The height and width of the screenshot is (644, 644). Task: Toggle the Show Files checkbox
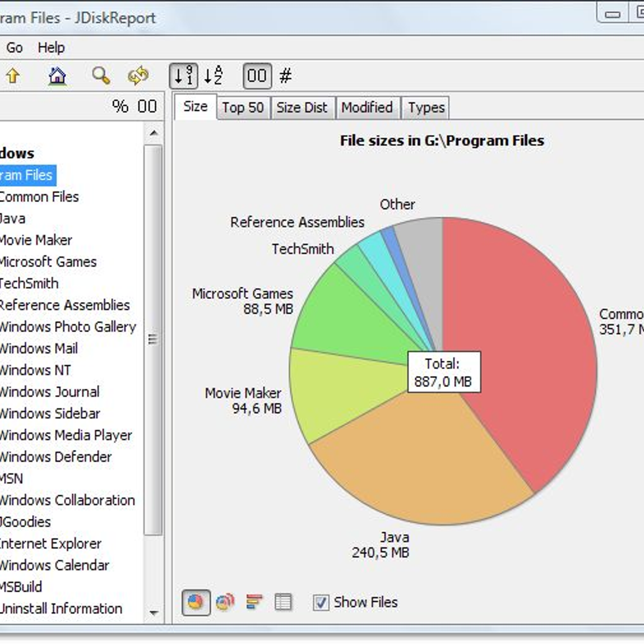tap(321, 603)
